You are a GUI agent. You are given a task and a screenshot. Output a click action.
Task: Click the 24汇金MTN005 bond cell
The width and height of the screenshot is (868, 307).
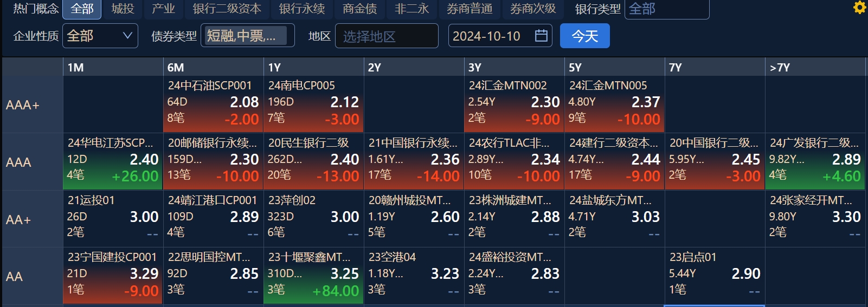tap(614, 104)
